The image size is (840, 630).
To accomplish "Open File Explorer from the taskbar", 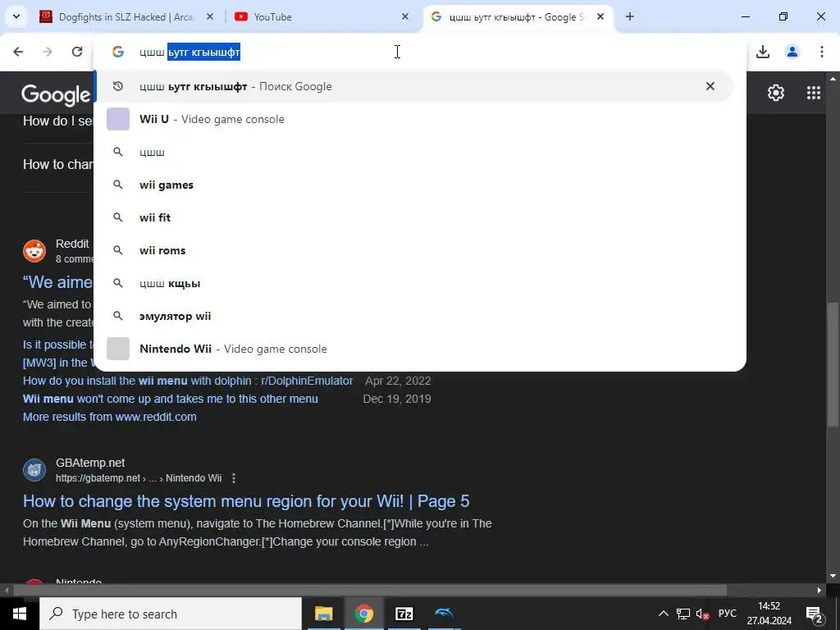I will point(323,614).
